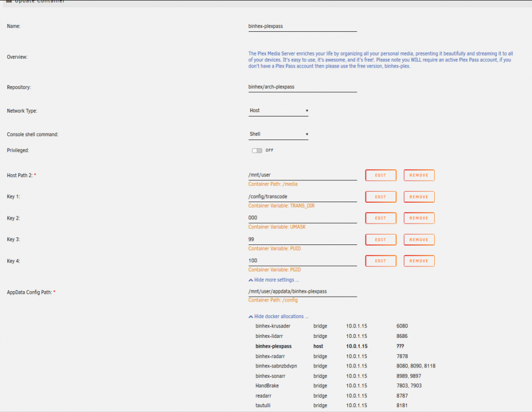532x412 pixels.
Task: Click 'Container Variable: TRANS_DIR' label
Action: (x=281, y=206)
